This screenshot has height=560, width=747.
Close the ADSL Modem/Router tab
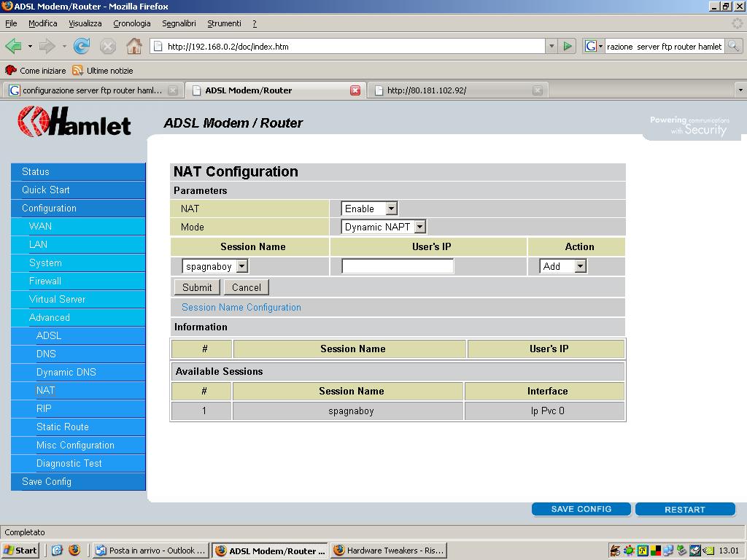pyautogui.click(x=355, y=90)
